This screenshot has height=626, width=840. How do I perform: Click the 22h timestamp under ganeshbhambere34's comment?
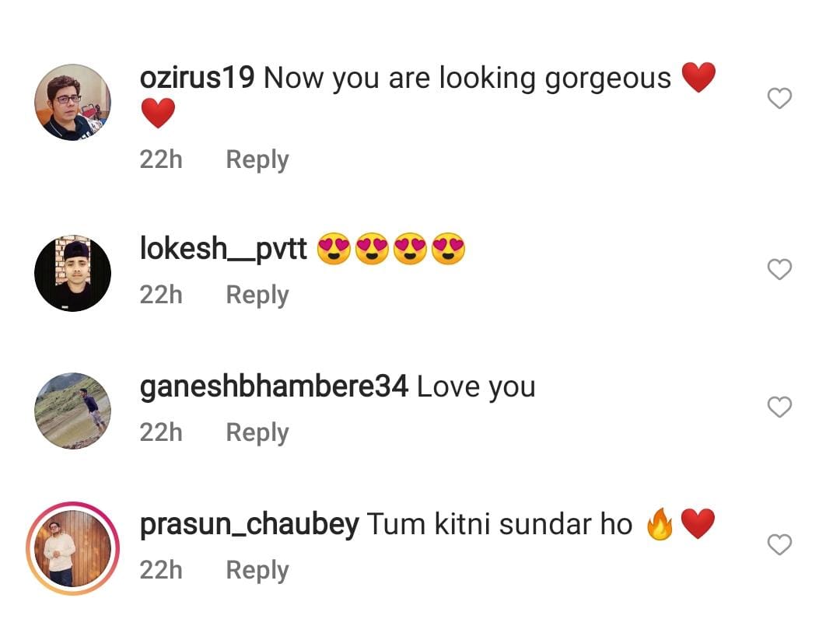pyautogui.click(x=161, y=432)
